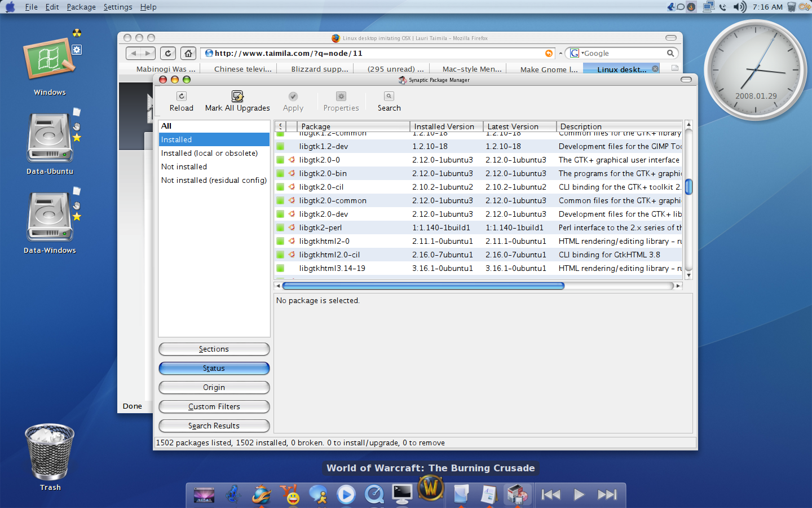Image resolution: width=812 pixels, height=508 pixels.
Task: Click the horizontal scrollbar of package list
Action: [x=423, y=286]
